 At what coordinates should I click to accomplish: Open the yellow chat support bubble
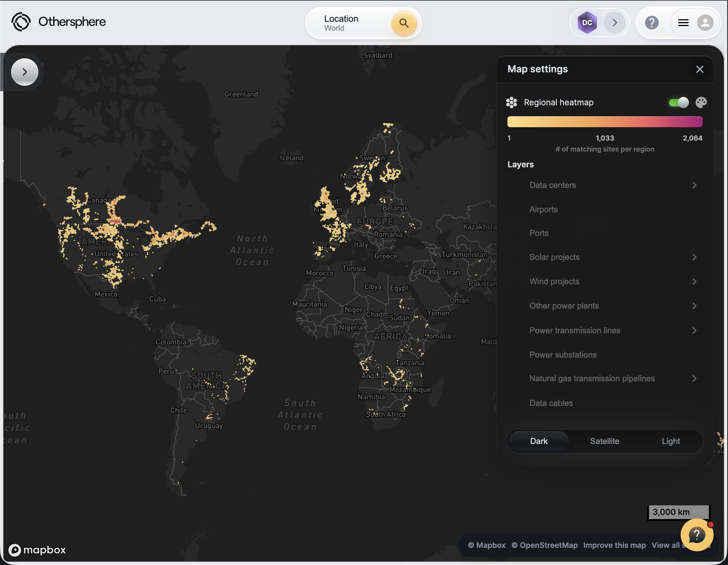pos(697,535)
